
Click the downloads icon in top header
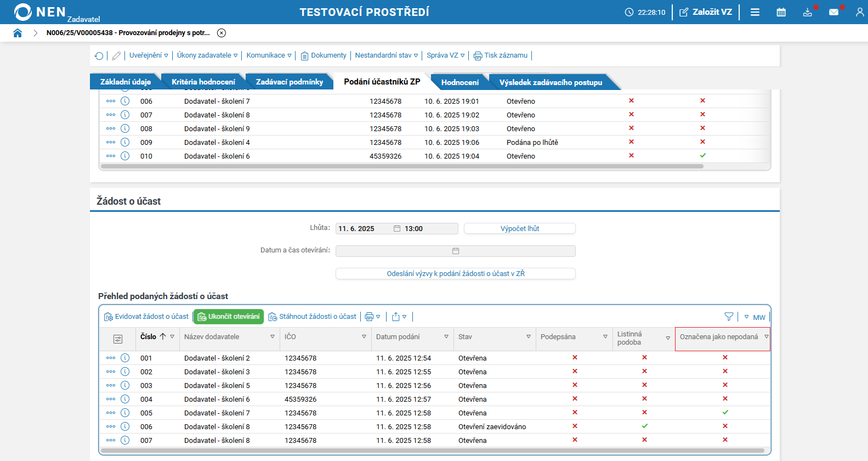807,12
